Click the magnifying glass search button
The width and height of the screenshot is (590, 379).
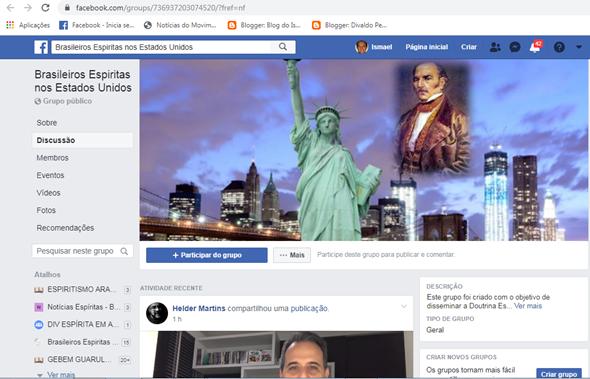click(283, 47)
